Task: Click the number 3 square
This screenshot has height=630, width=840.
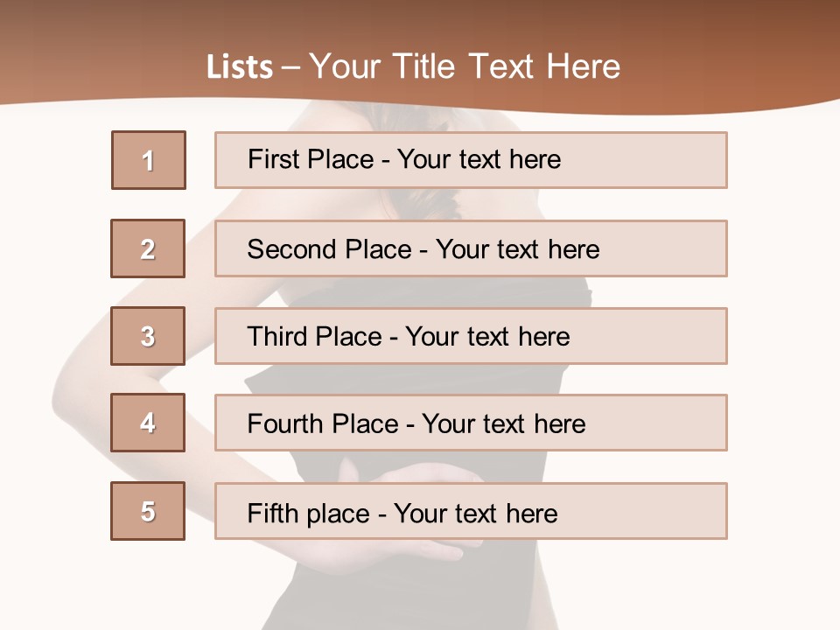Action: (148, 336)
